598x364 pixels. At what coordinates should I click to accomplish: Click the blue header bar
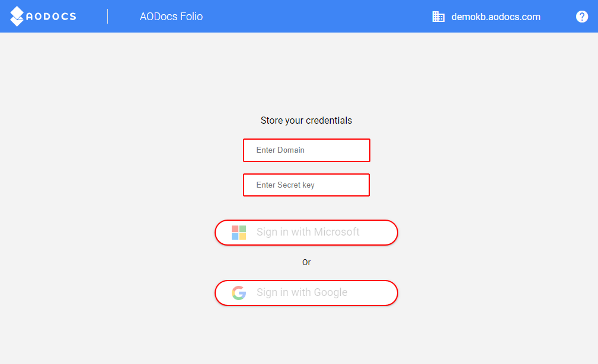332,16
